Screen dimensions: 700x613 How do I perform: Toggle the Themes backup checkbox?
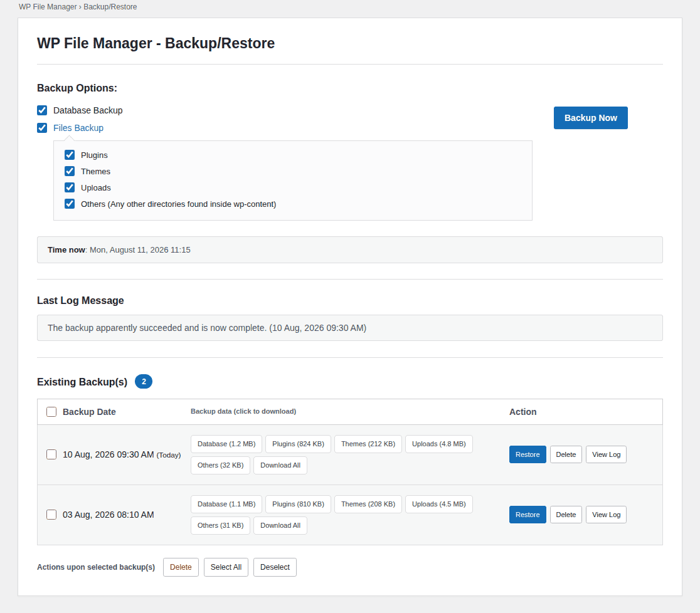70,171
